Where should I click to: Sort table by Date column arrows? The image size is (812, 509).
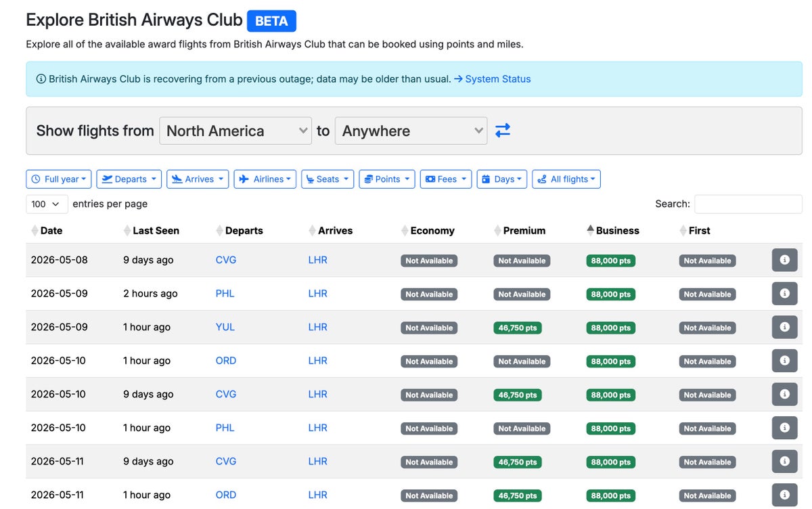(x=35, y=231)
